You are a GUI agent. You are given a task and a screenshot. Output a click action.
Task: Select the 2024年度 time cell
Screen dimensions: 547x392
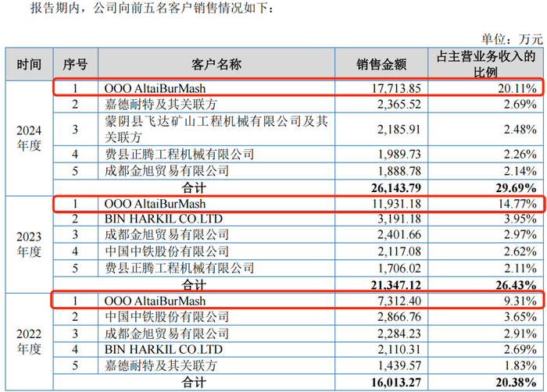click(29, 138)
